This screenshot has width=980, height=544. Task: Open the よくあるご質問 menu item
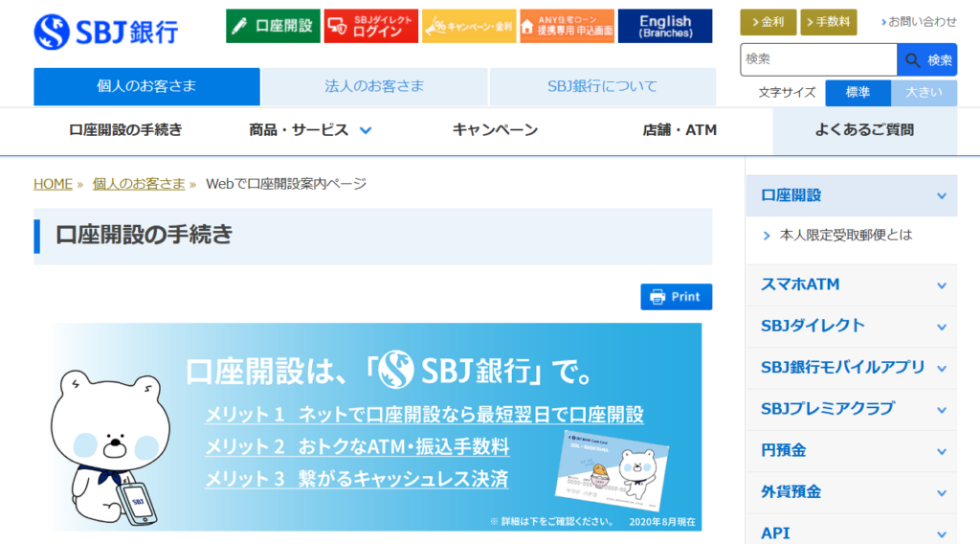(x=864, y=130)
